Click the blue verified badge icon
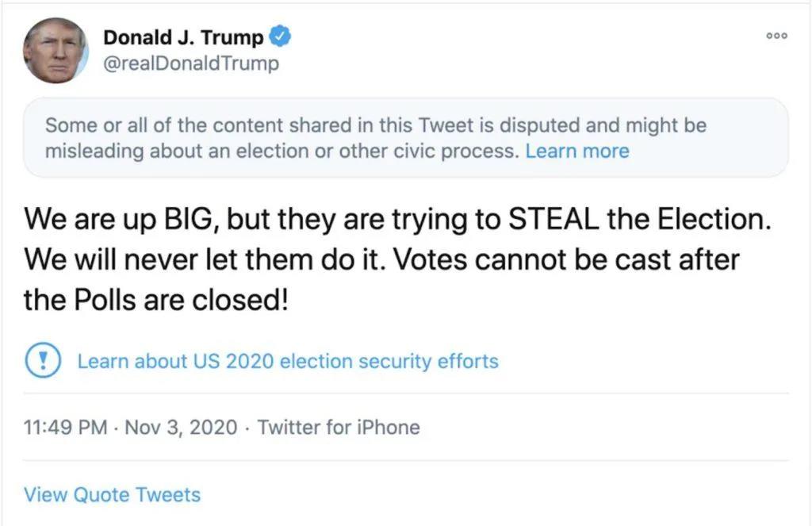The image size is (812, 526). point(282,36)
